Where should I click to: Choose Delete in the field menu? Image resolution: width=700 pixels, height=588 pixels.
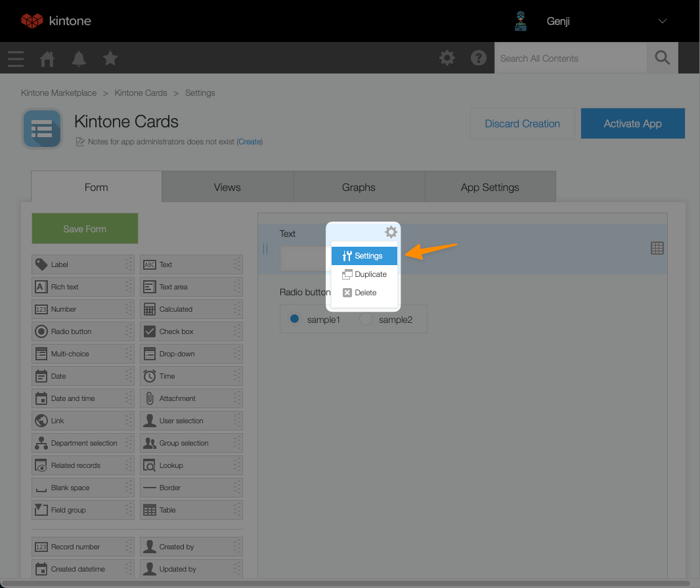(x=364, y=292)
